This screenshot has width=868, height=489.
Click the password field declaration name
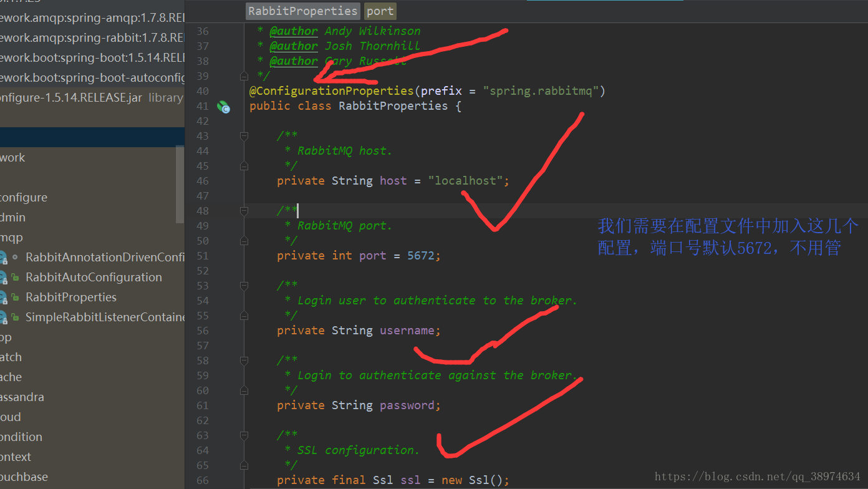[x=407, y=405]
